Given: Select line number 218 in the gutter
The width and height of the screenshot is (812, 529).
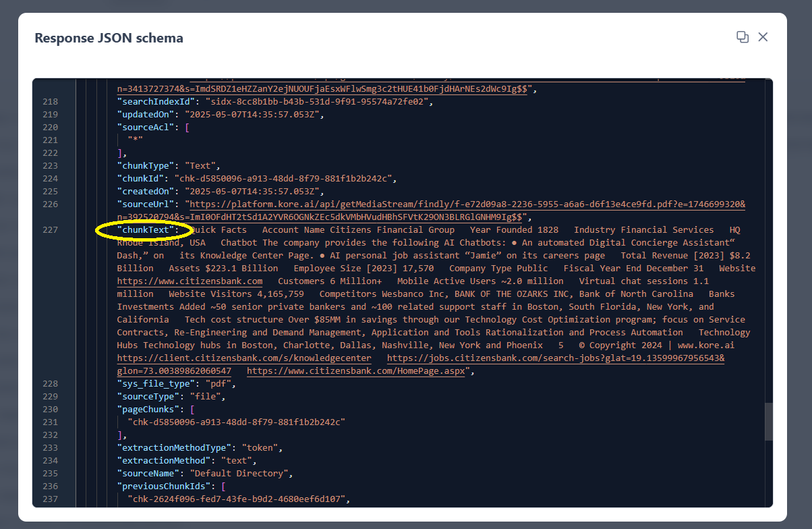Looking at the screenshot, I should [x=51, y=102].
